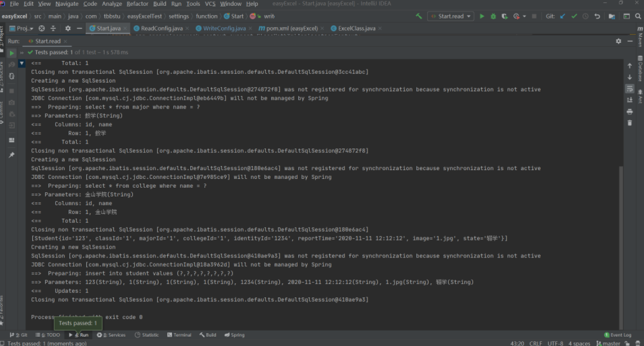Screen dimensions: 644x346
Task: Open the Services tool window
Action: click(112, 335)
